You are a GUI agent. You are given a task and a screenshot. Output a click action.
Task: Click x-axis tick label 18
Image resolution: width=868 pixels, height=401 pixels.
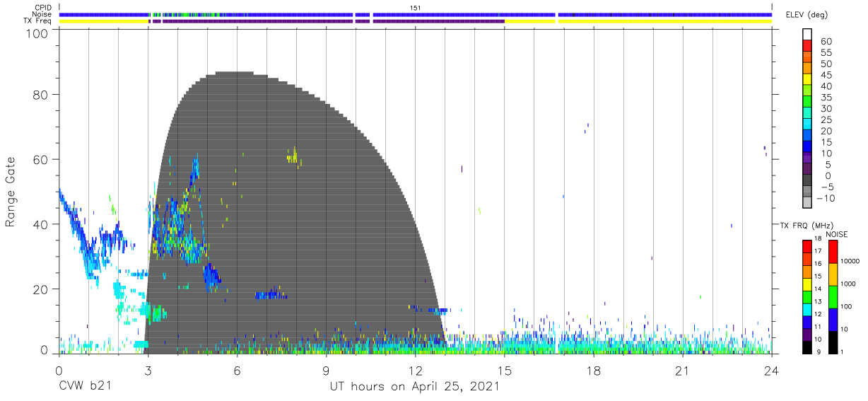(x=594, y=371)
